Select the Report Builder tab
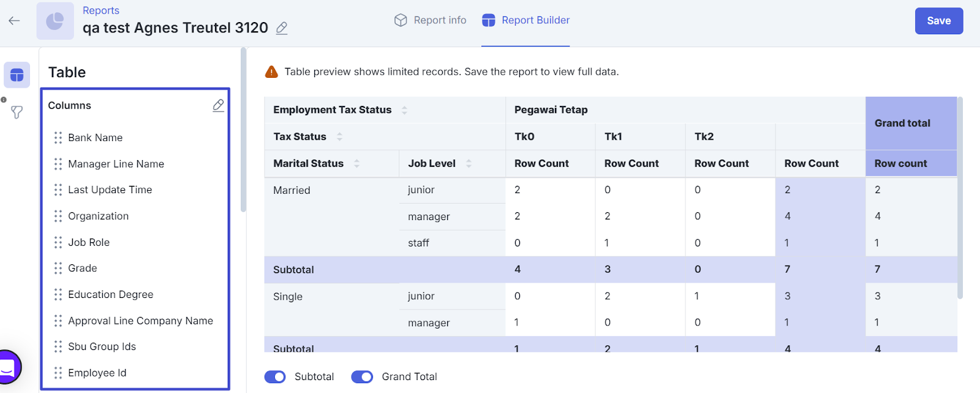This screenshot has width=980, height=393. (x=526, y=20)
